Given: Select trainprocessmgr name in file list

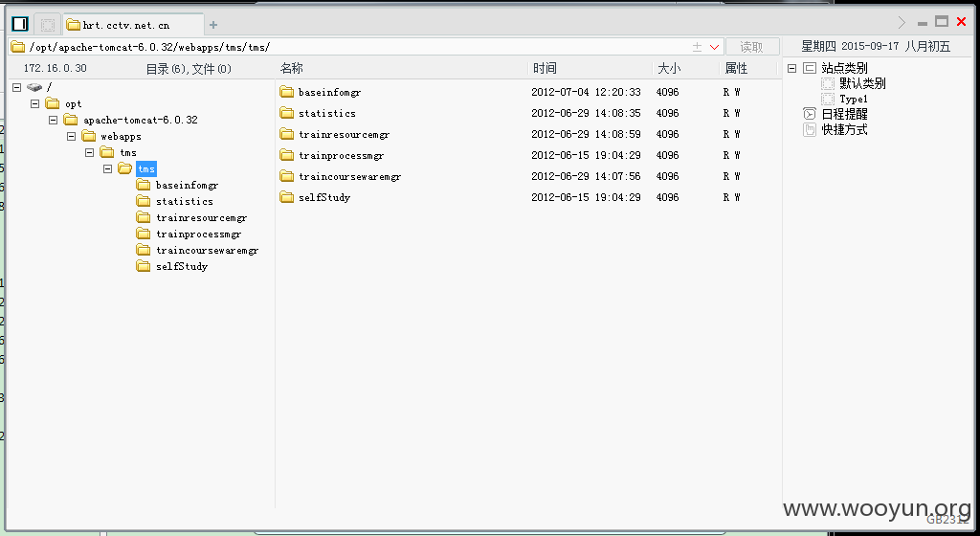Looking at the screenshot, I should pos(341,155).
